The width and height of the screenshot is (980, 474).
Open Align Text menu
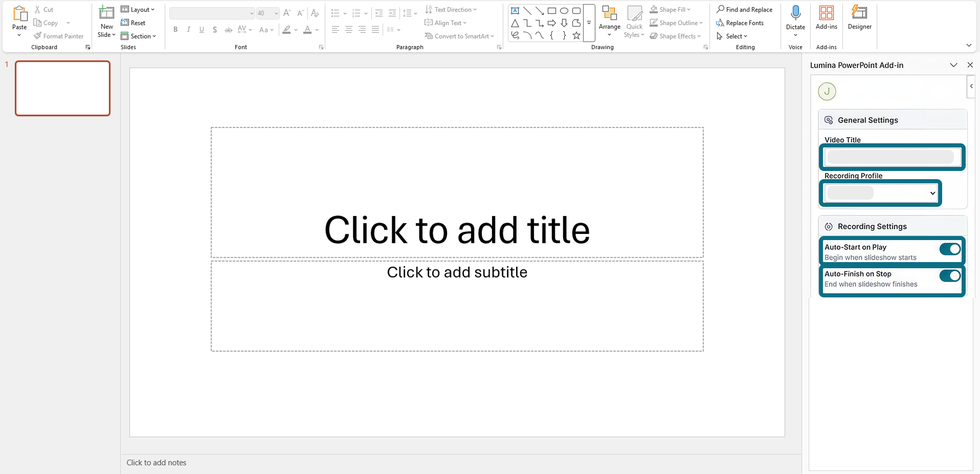[446, 23]
